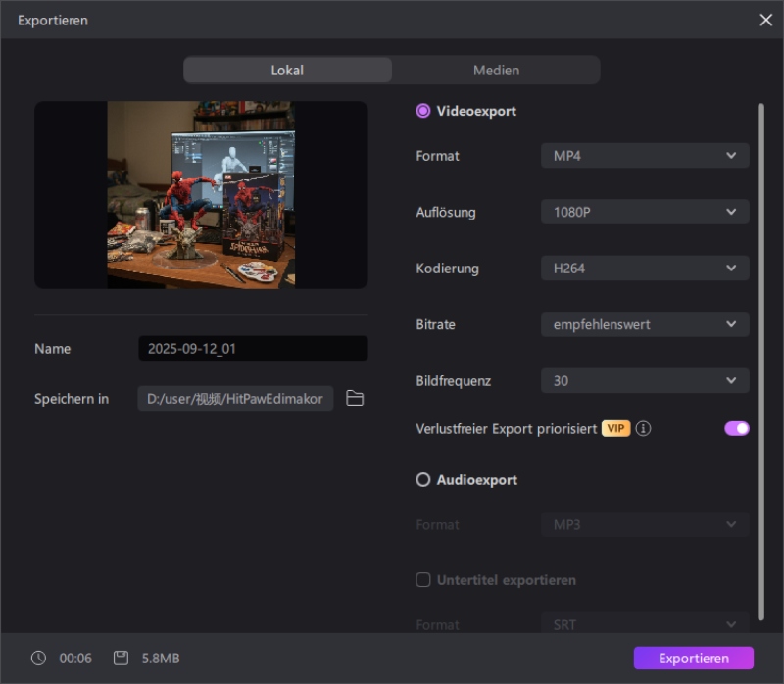784x684 pixels.
Task: Open the Bildfrequenz 30 dropdown
Action: click(645, 380)
